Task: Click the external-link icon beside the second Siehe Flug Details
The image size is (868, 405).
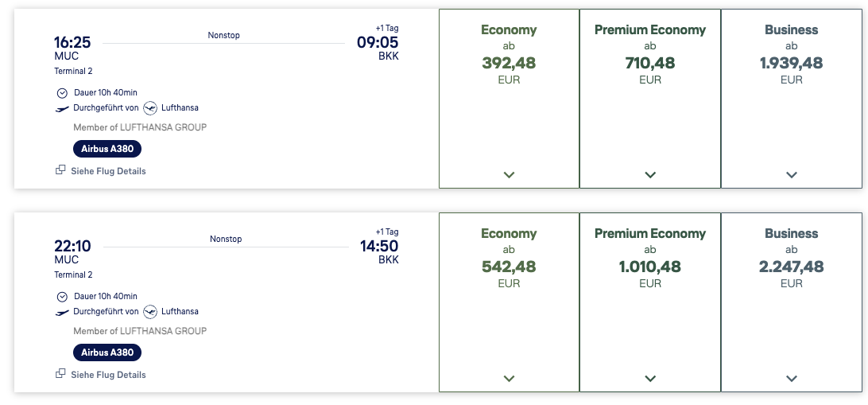Action: 60,374
